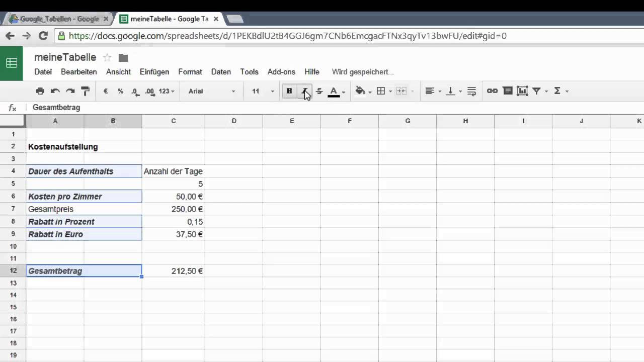644x362 pixels.
Task: Open a new browser tab
Action: (235, 19)
